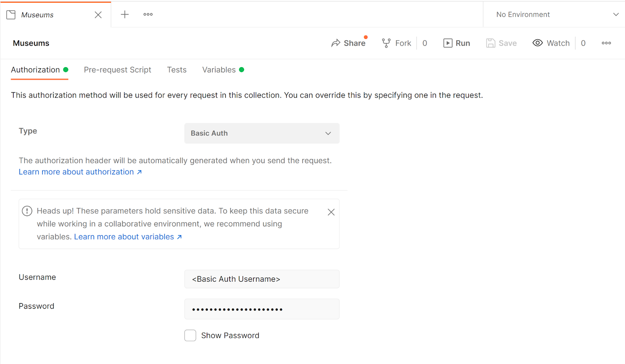This screenshot has width=625, height=364.
Task: Run the Museums collection
Action: click(457, 43)
